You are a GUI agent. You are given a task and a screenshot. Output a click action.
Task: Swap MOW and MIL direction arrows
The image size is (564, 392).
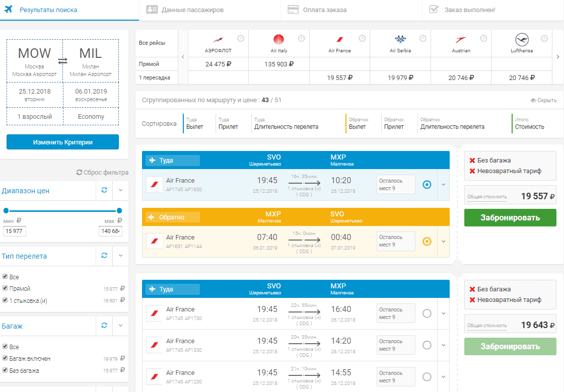[62, 61]
